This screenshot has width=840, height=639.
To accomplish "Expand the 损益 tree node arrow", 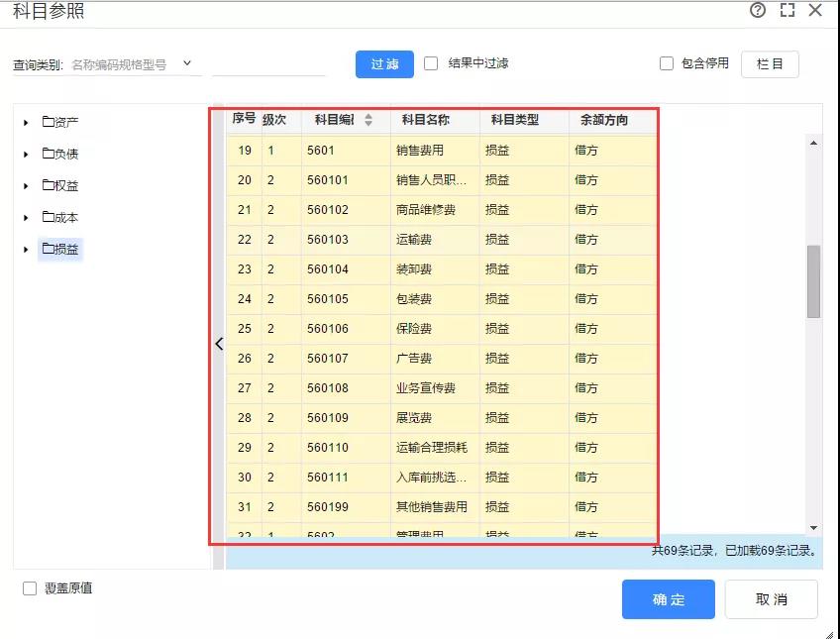I will pos(26,250).
